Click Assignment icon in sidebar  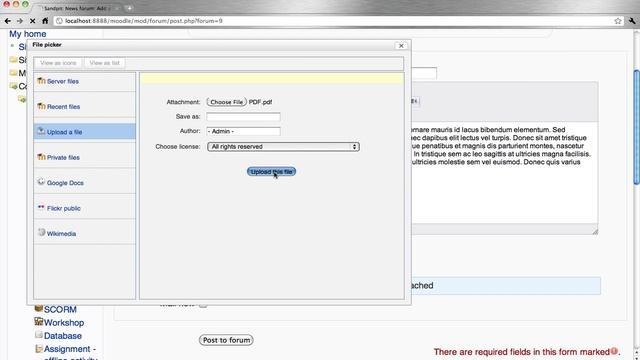click(x=39, y=349)
